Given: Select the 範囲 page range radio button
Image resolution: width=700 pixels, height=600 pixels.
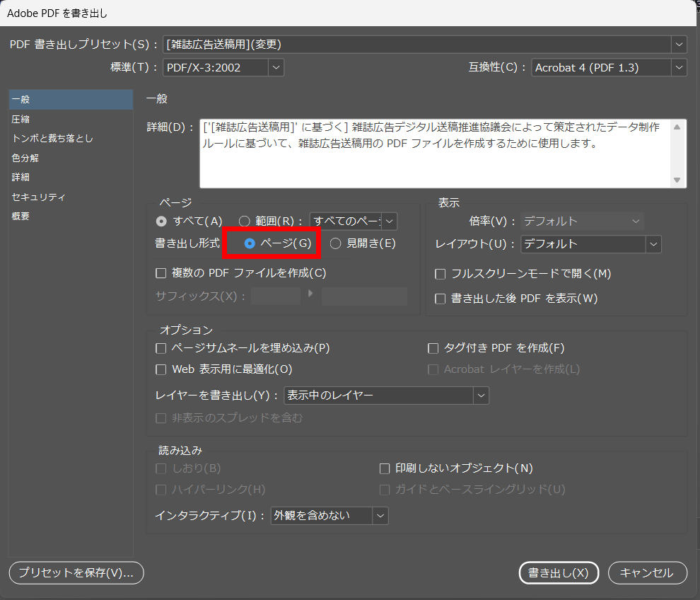Looking at the screenshot, I should [x=245, y=221].
